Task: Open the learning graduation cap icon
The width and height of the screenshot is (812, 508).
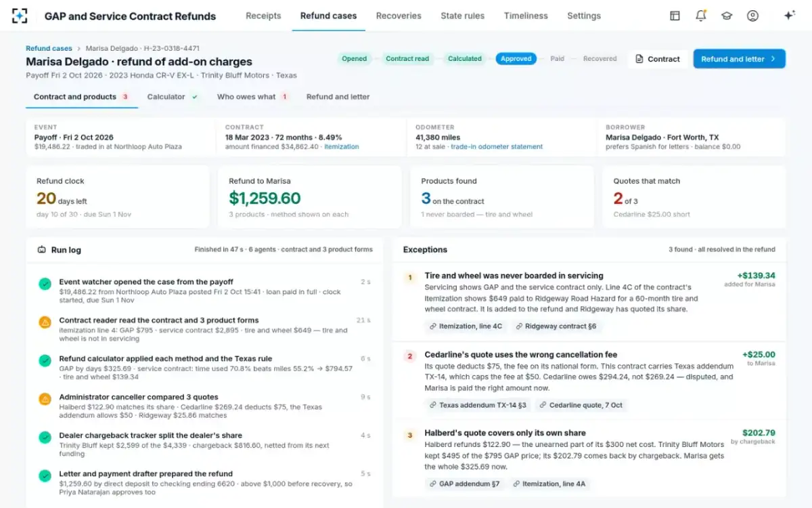Action: [x=727, y=16]
